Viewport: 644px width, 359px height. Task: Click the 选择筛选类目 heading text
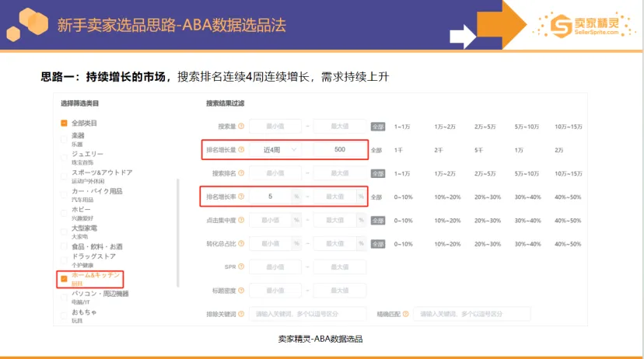[x=79, y=103]
